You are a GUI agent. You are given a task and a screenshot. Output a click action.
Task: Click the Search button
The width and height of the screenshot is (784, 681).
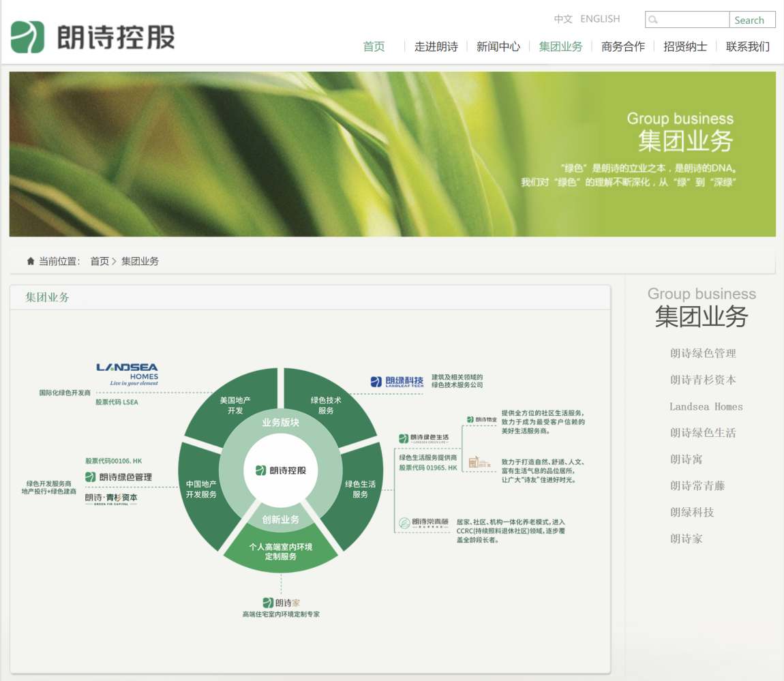point(752,20)
